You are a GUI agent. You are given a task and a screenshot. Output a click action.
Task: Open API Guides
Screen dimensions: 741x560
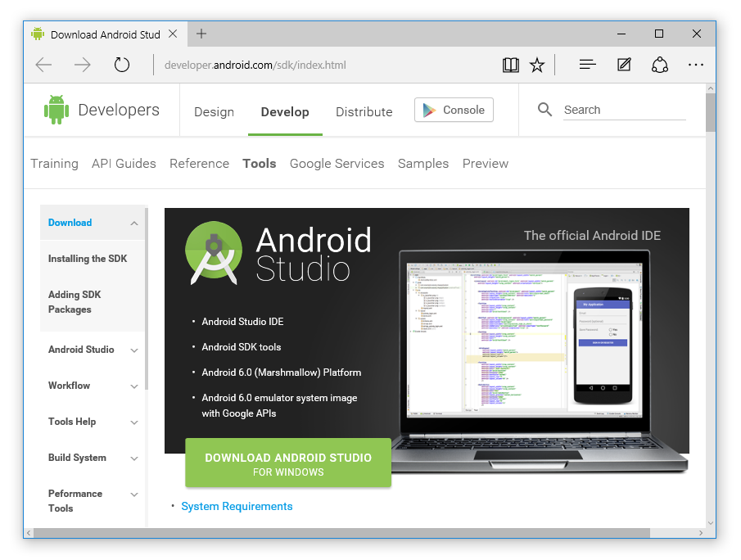pos(124,164)
